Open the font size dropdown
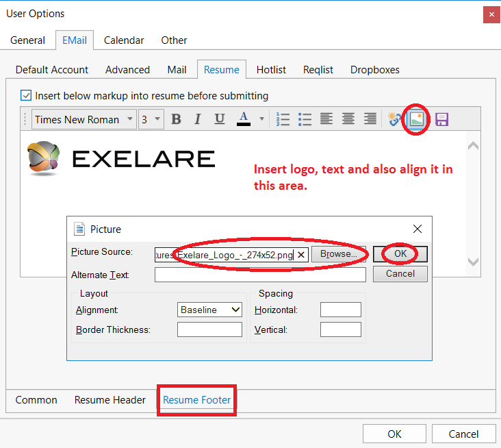This screenshot has height=448, width=501. [151, 119]
